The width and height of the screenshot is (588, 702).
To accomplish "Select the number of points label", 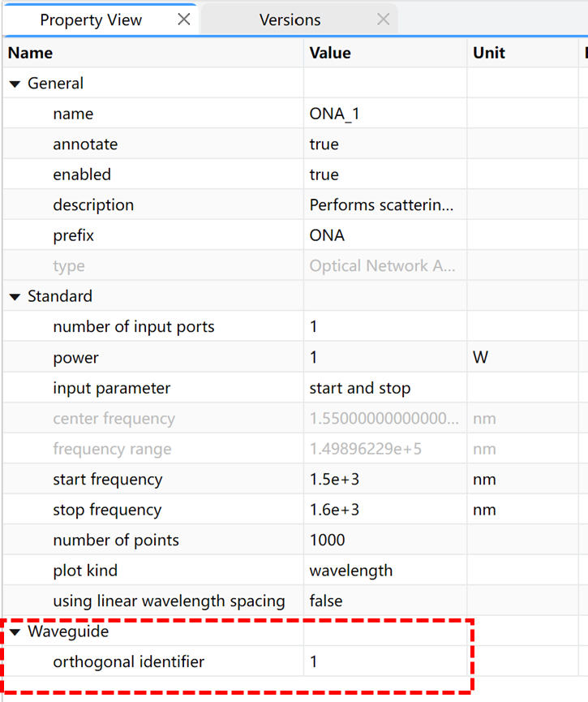I will pos(116,540).
